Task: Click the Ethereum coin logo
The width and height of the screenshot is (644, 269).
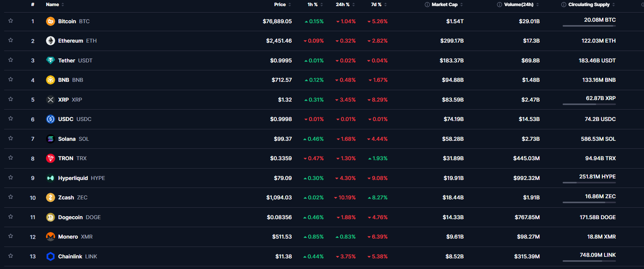Action: (x=51, y=41)
